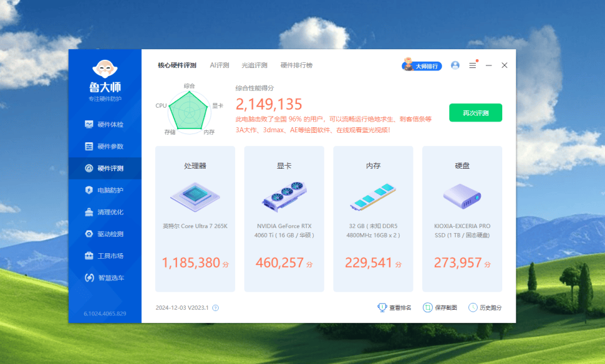Open 驱动检测 in the sidebar

click(105, 234)
